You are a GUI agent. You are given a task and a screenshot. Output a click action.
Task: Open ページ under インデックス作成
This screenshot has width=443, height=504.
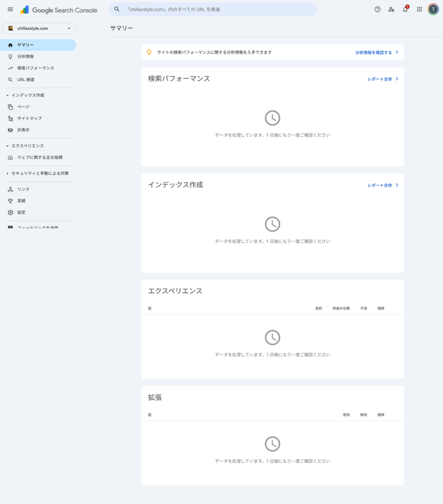22,106
